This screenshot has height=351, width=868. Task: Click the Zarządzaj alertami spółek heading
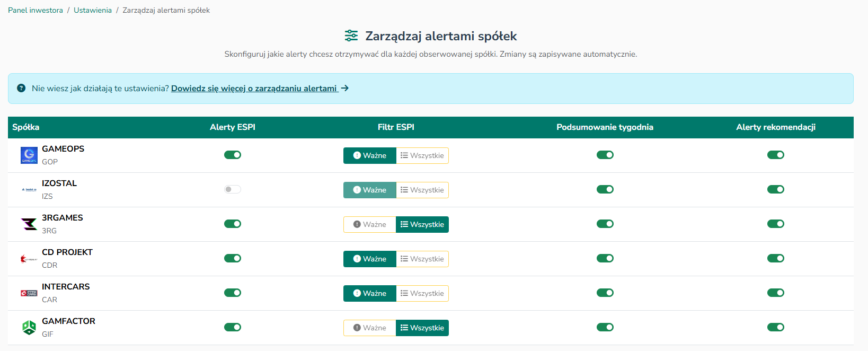[441, 36]
